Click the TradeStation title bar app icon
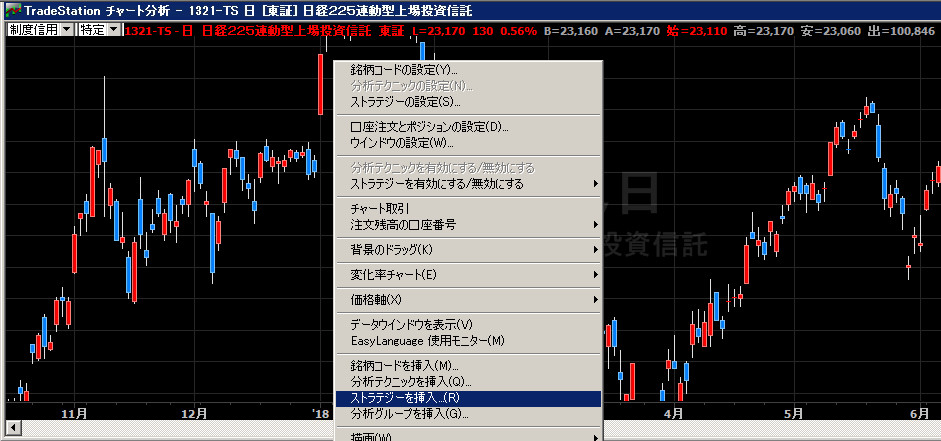This screenshot has width=941, height=441. pyautogui.click(x=13, y=10)
